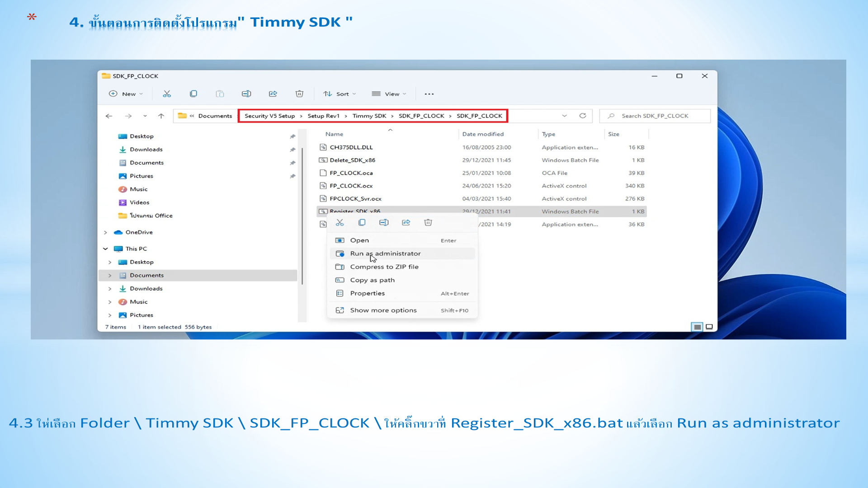The width and height of the screenshot is (868, 488).
Task: Select pinned Downloads in Quick access
Action: (146, 150)
